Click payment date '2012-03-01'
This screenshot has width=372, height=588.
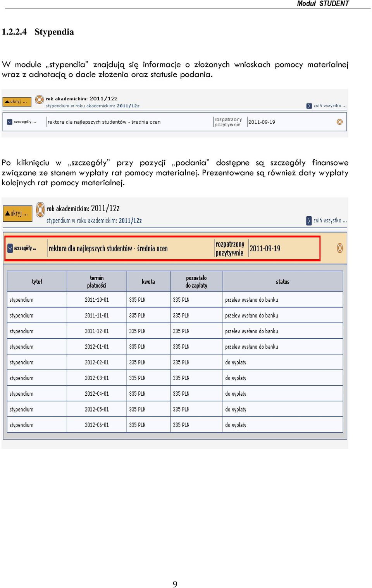tap(97, 378)
